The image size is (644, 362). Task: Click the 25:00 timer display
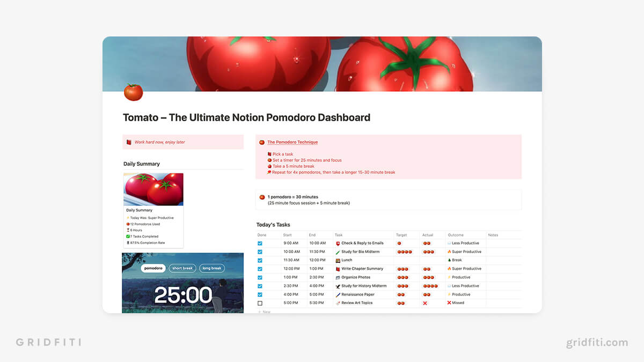[183, 295]
